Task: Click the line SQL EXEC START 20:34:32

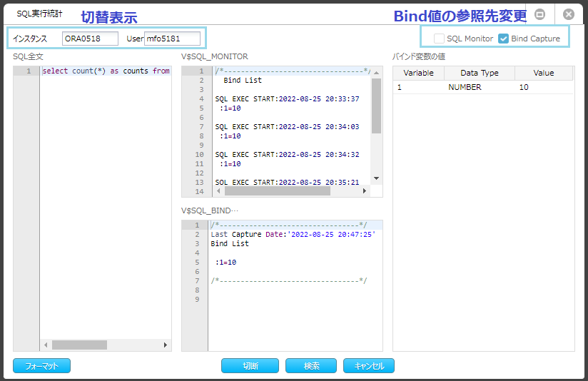Action: pos(288,155)
